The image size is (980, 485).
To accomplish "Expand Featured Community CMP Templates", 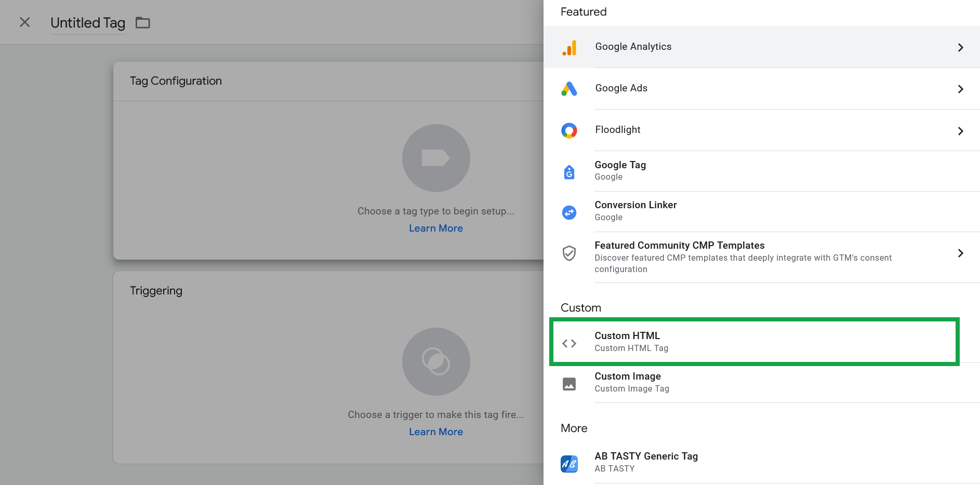I will 961,253.
